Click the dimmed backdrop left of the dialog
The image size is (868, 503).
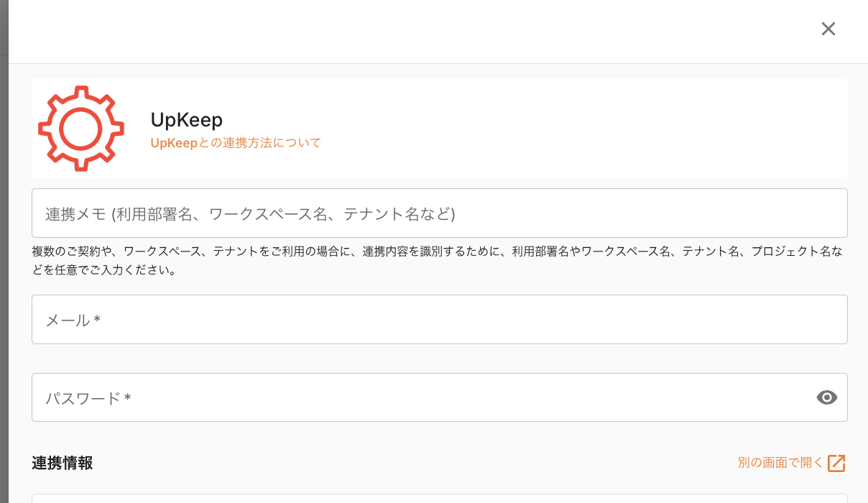4,251
